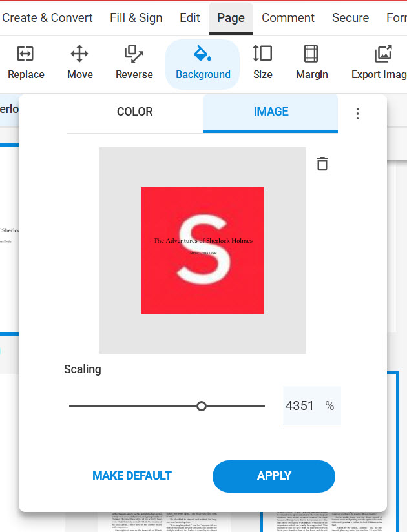Open the page Size tool
This screenshot has height=532, width=407.
pyautogui.click(x=262, y=63)
